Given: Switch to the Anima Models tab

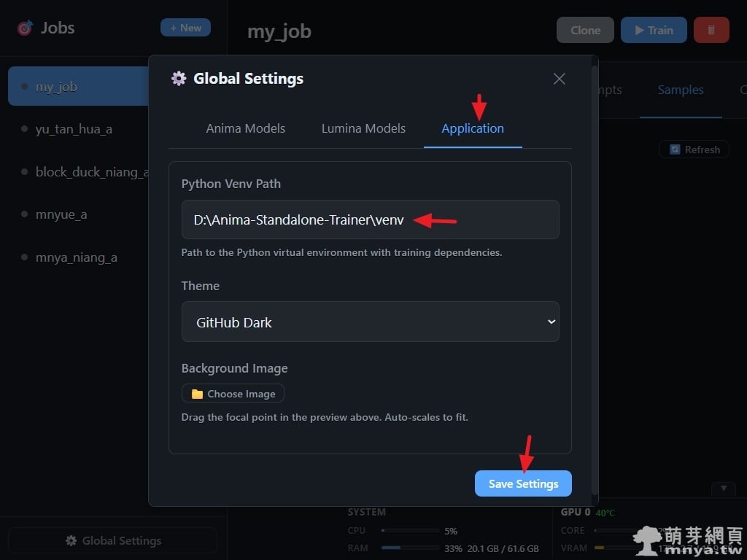Looking at the screenshot, I should 245,128.
